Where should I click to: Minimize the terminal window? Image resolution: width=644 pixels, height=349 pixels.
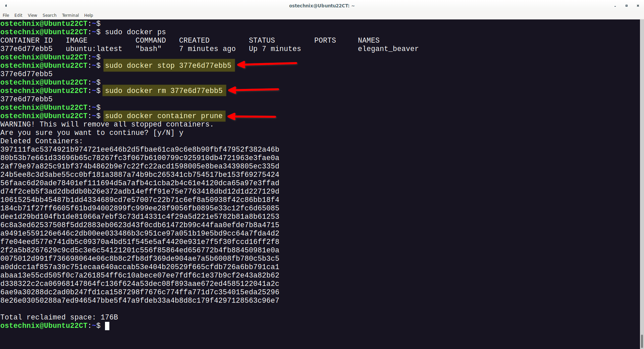[615, 6]
